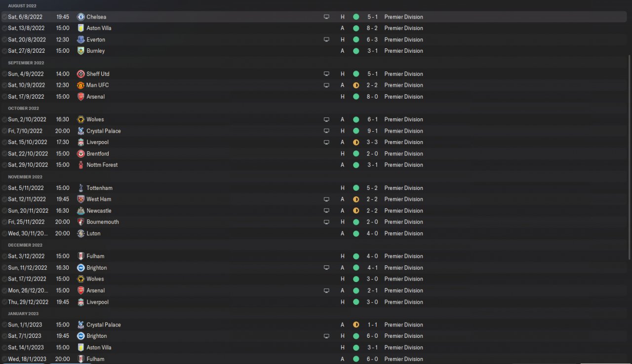
Task: Click the SEPTEMBER 2022 month header
Action: (x=26, y=63)
